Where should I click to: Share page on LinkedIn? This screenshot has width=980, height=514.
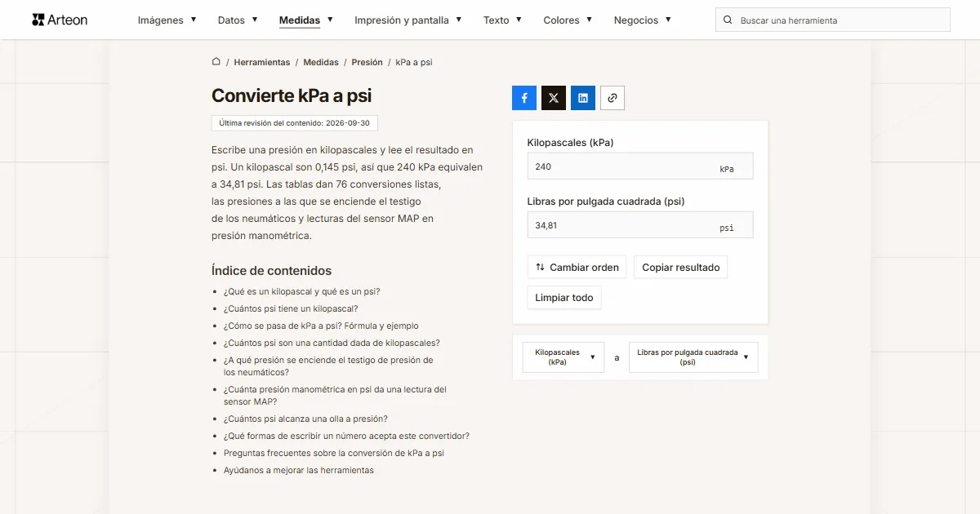[583, 98]
